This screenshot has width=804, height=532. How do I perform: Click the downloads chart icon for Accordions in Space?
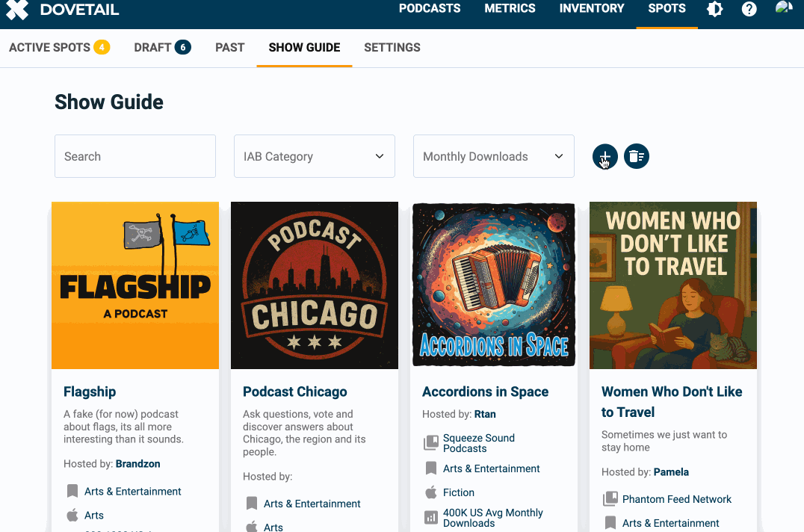(432, 516)
